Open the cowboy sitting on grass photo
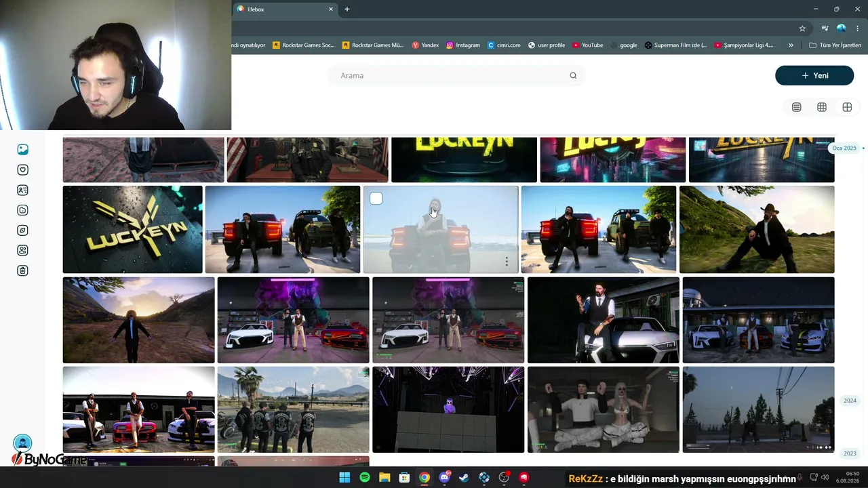 click(757, 229)
